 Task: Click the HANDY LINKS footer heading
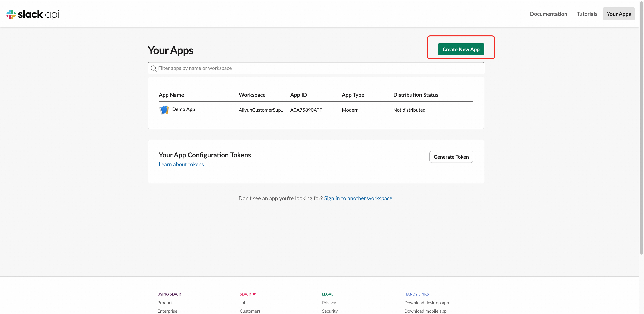click(416, 294)
